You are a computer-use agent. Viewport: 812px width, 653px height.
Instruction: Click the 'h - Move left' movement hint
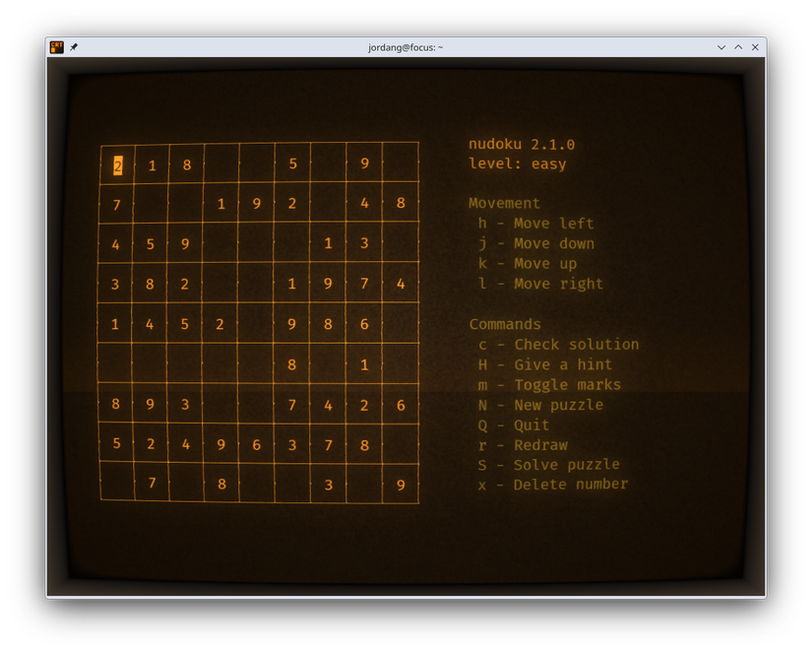click(x=536, y=224)
